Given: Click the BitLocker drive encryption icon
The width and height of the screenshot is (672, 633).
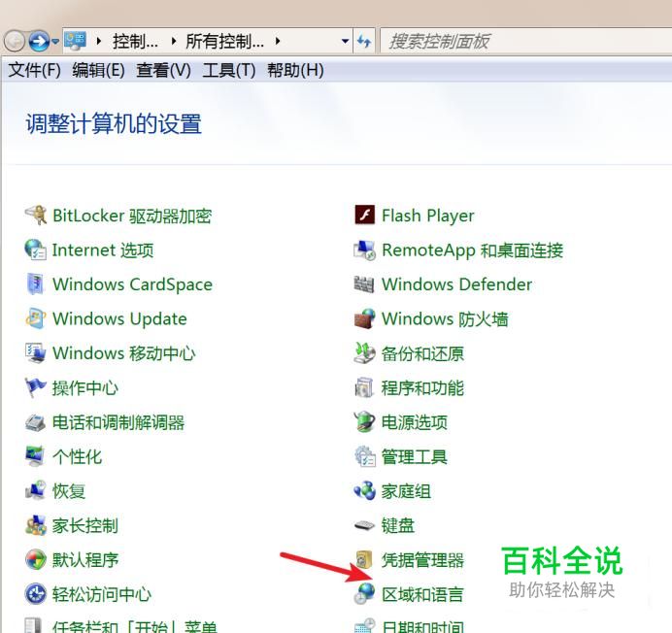Looking at the screenshot, I should [36, 216].
